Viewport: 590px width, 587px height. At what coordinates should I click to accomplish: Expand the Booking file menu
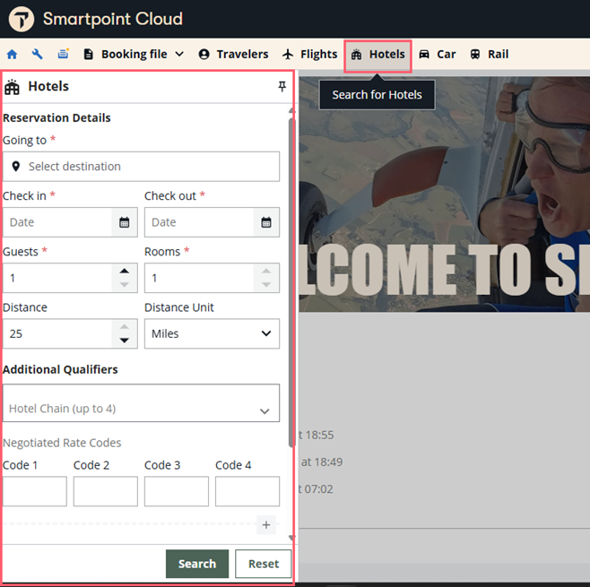134,54
